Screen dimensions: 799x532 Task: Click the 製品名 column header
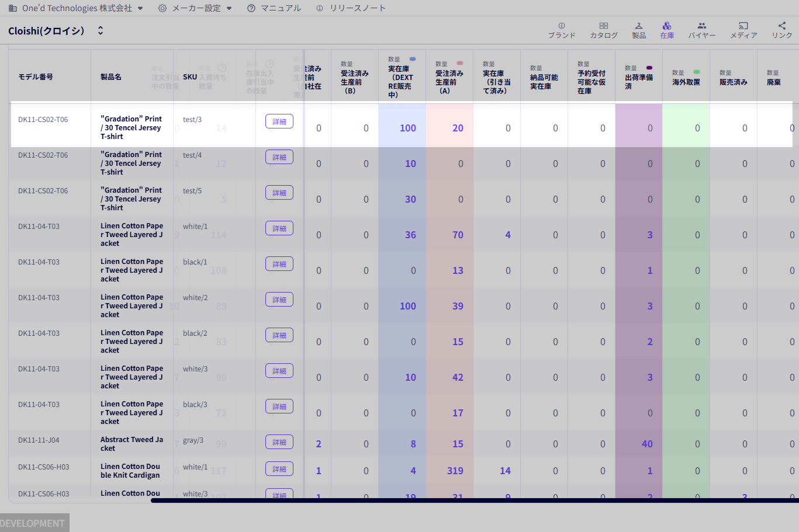coord(111,77)
